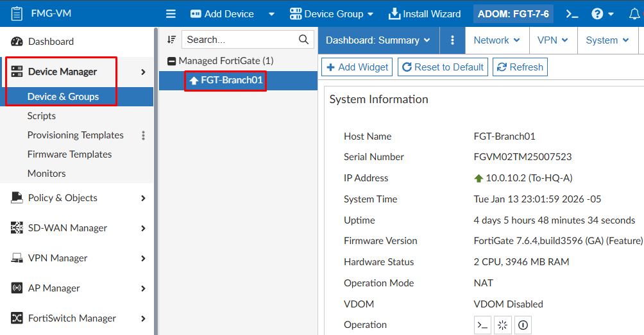Click the system time value text
Image resolution: width=644 pixels, height=335 pixels.
click(538, 199)
